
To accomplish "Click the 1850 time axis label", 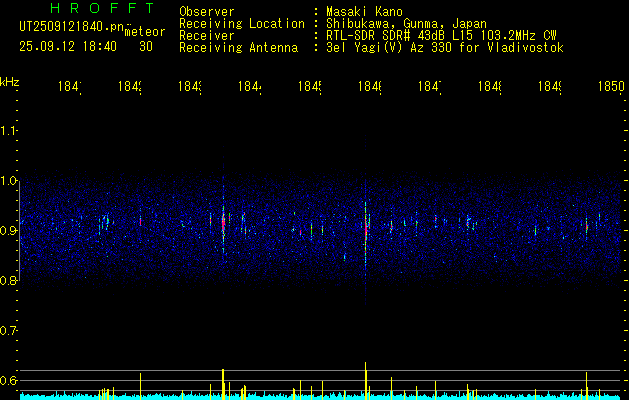I will [x=611, y=87].
